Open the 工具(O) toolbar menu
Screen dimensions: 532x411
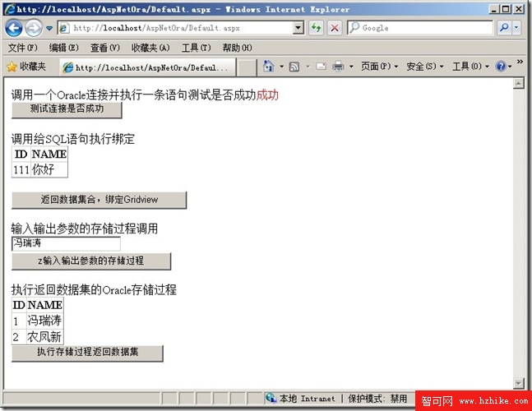(470, 66)
